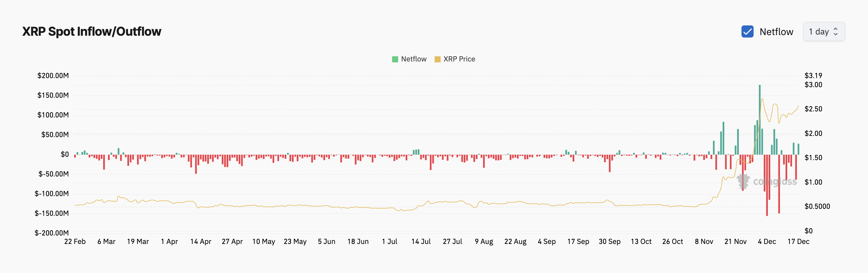This screenshot has height=273, width=868.
Task: Click the coinglass watermark logo icon
Action: coord(743,181)
